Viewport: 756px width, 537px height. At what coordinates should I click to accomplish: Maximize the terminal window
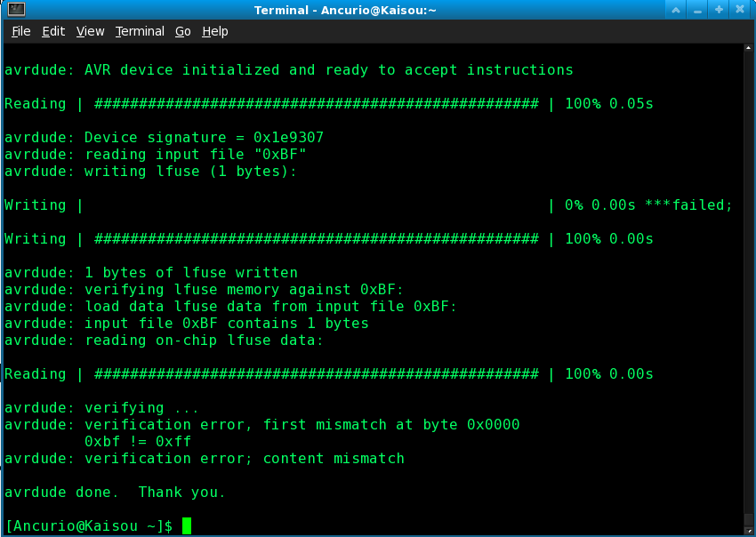click(719, 10)
